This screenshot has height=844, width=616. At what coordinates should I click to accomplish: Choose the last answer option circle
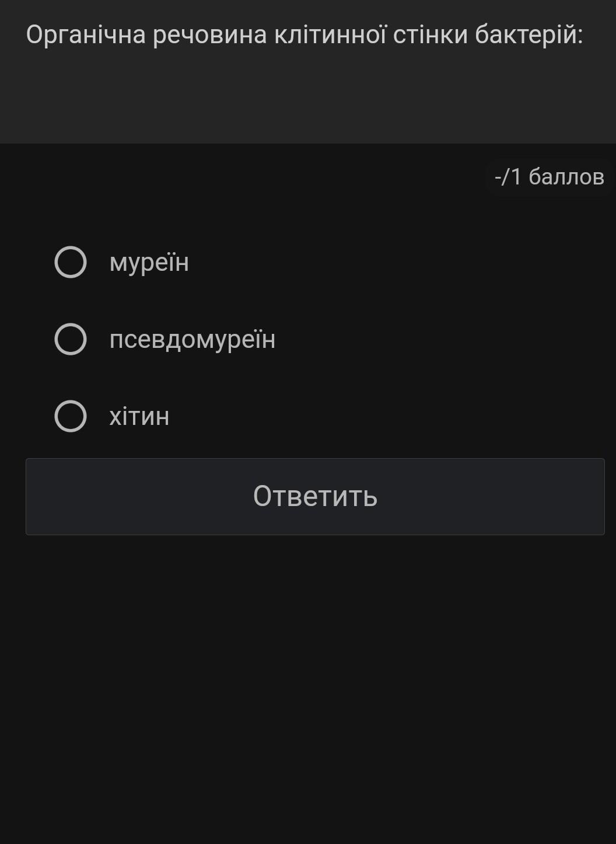click(71, 416)
